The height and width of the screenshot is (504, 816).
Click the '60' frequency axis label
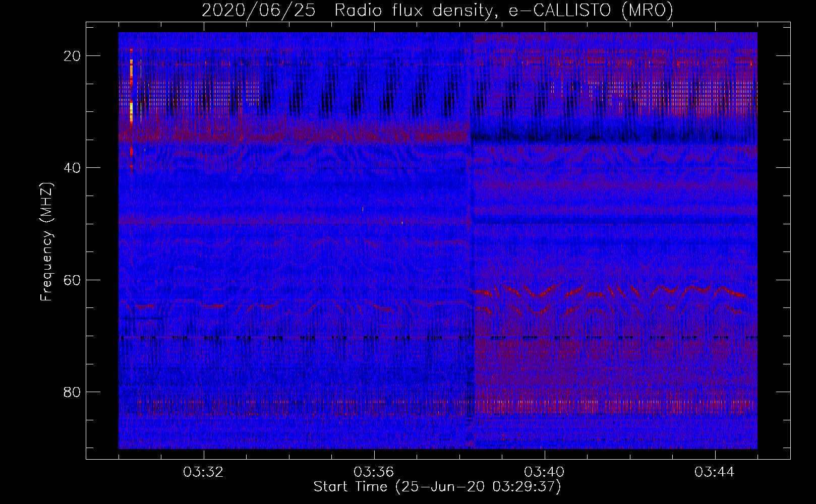click(x=73, y=280)
